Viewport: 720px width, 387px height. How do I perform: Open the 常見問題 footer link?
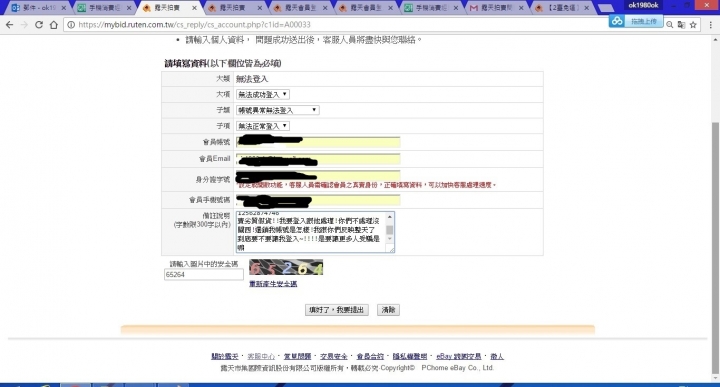coord(298,356)
